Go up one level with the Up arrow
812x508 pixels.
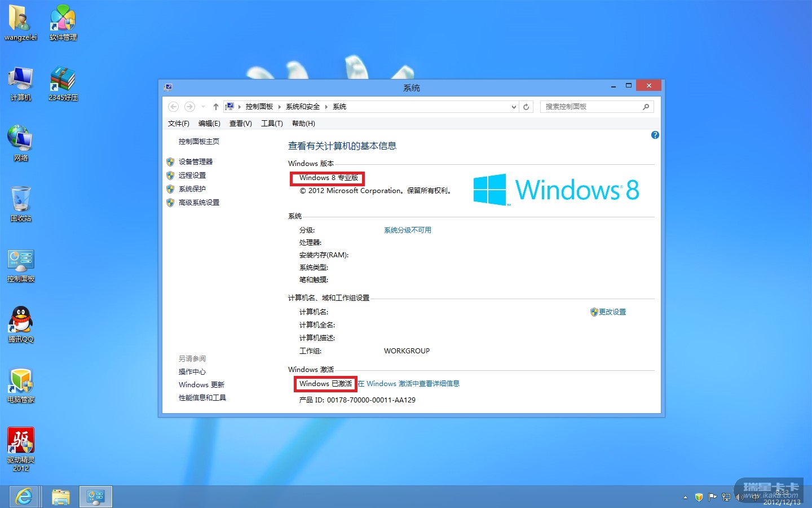tap(215, 107)
